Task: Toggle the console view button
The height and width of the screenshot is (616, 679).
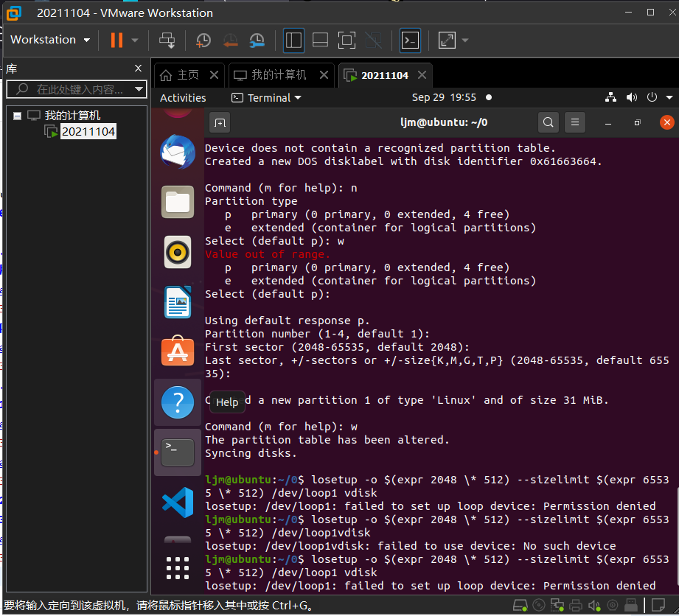Action: click(410, 41)
